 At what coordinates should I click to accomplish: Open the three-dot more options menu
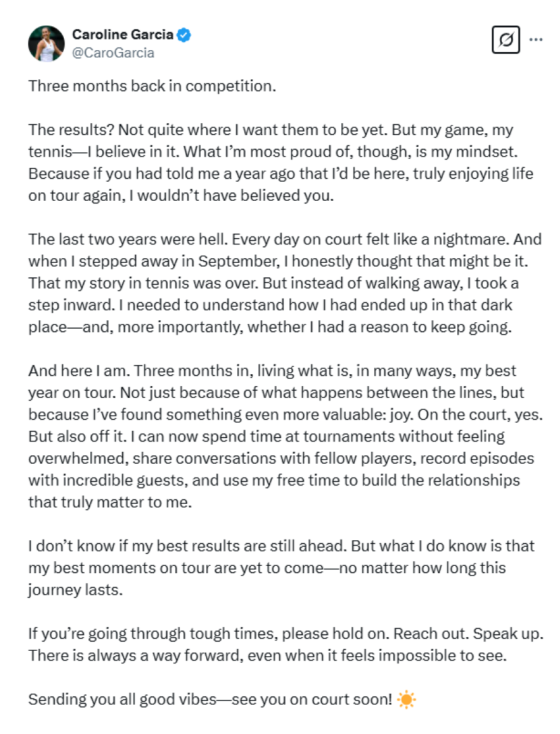click(536, 40)
